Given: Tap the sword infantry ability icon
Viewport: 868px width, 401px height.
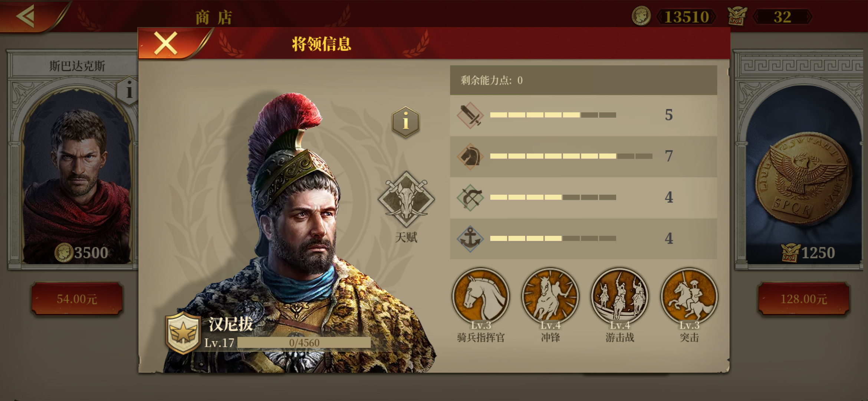Looking at the screenshot, I should [x=470, y=115].
